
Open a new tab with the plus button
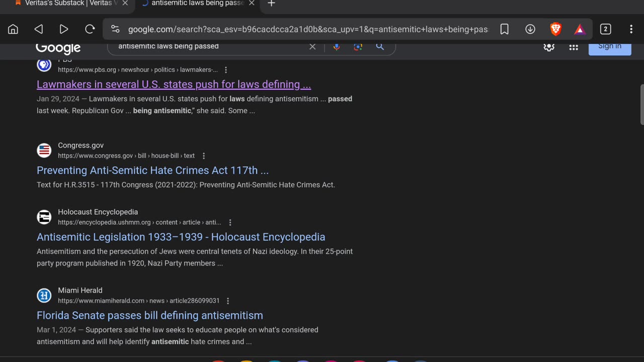point(271,4)
